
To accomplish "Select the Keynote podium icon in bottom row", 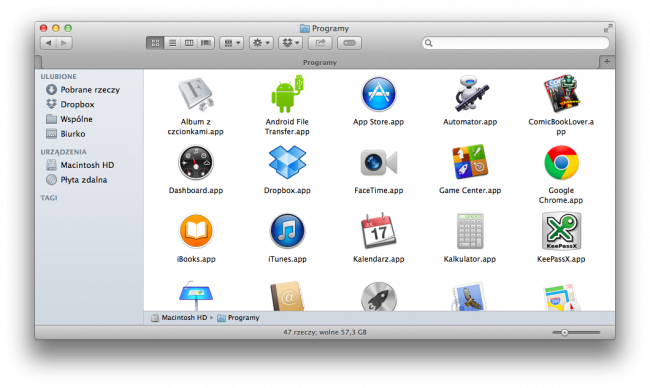I will (196, 296).
